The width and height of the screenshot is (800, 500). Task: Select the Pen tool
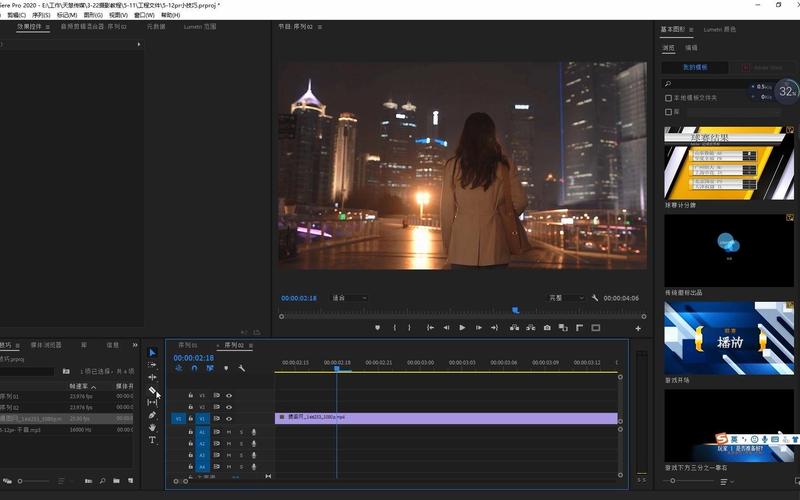click(152, 415)
